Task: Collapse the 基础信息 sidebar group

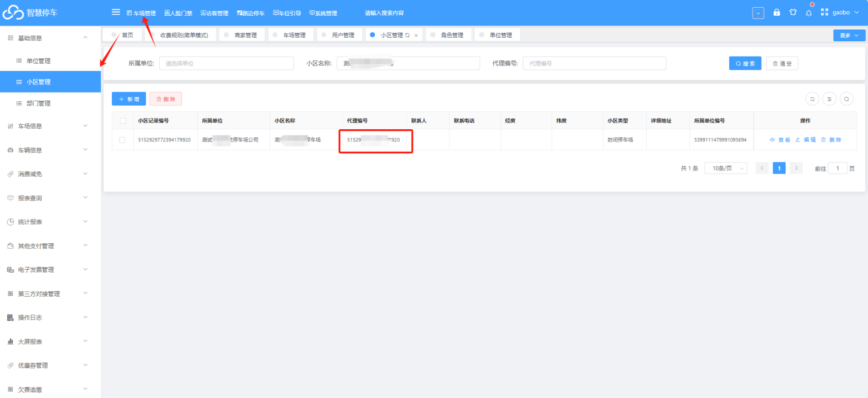Action: (x=50, y=38)
